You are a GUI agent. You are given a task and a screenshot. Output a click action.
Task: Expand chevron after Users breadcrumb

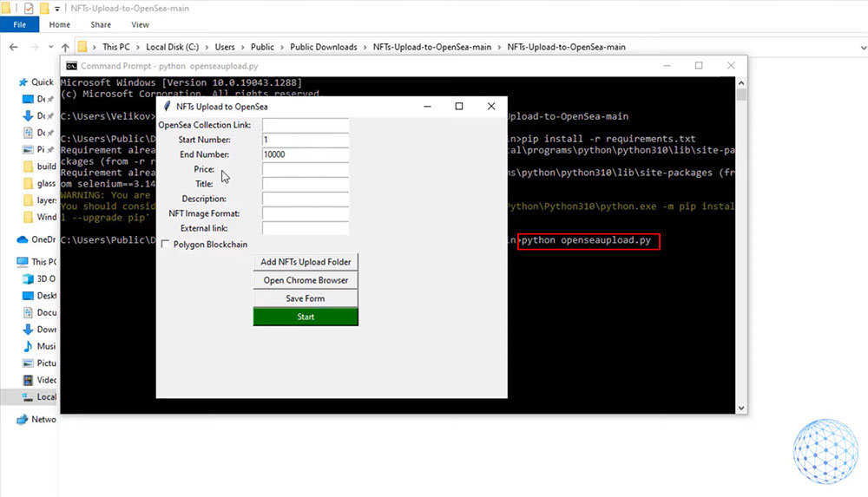[243, 47]
